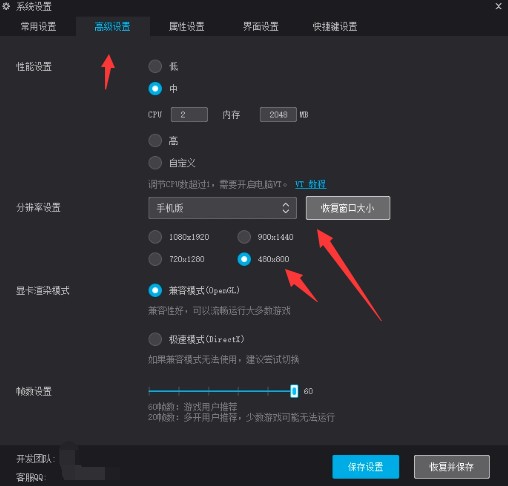Click the 分辨率设置 section label
Image resolution: width=508 pixels, height=486 pixels.
tap(38, 208)
